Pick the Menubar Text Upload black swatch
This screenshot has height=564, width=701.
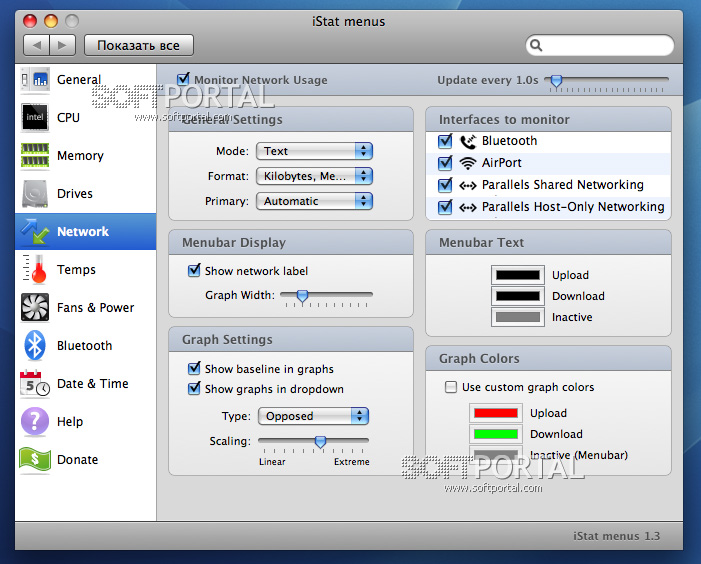click(x=518, y=275)
